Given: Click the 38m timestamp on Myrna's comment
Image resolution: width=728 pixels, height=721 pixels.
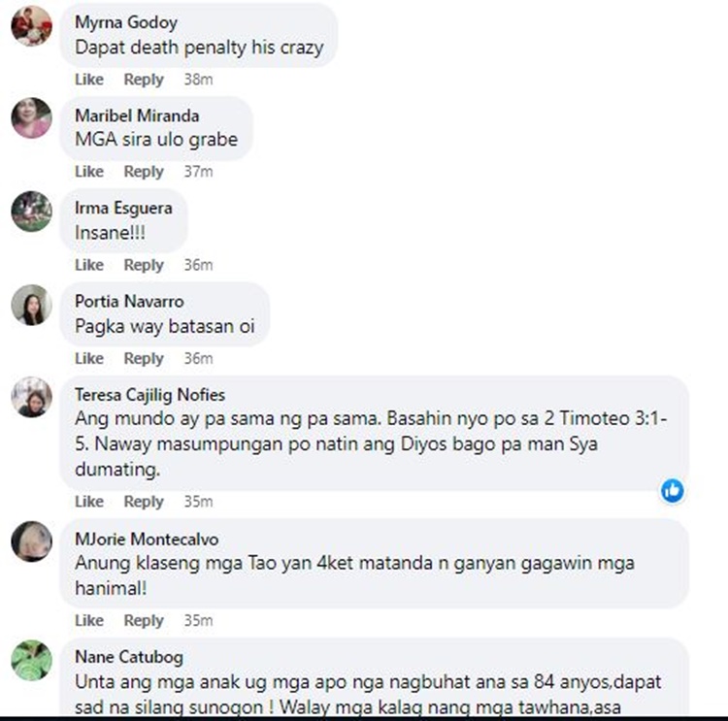Looking at the screenshot, I should (198, 80).
